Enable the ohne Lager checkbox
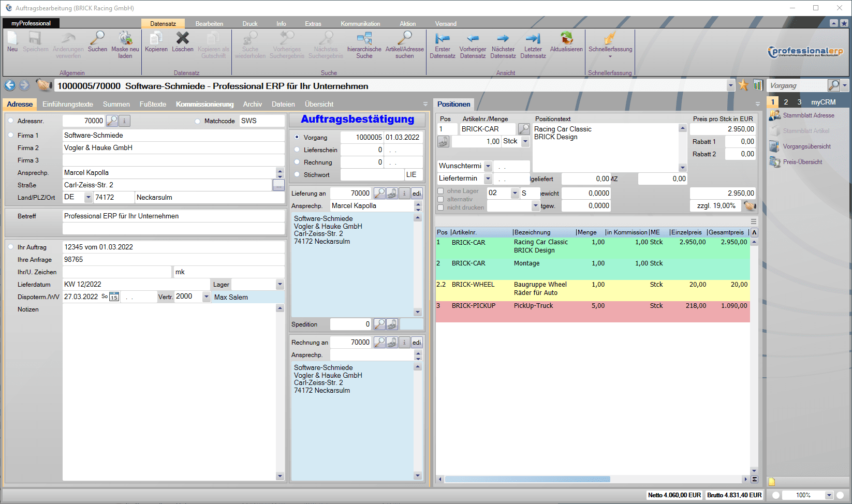852x504 pixels. [441, 191]
